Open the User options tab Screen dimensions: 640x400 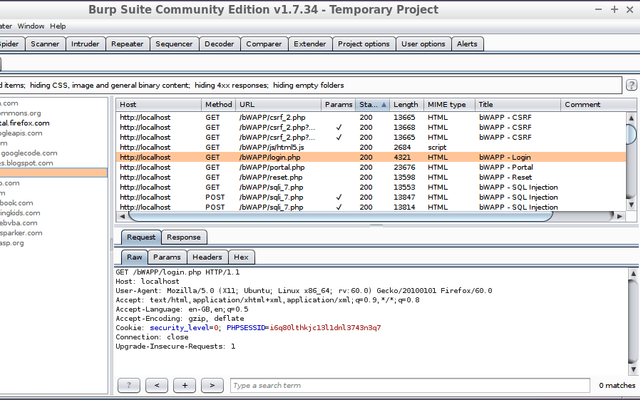pyautogui.click(x=423, y=44)
